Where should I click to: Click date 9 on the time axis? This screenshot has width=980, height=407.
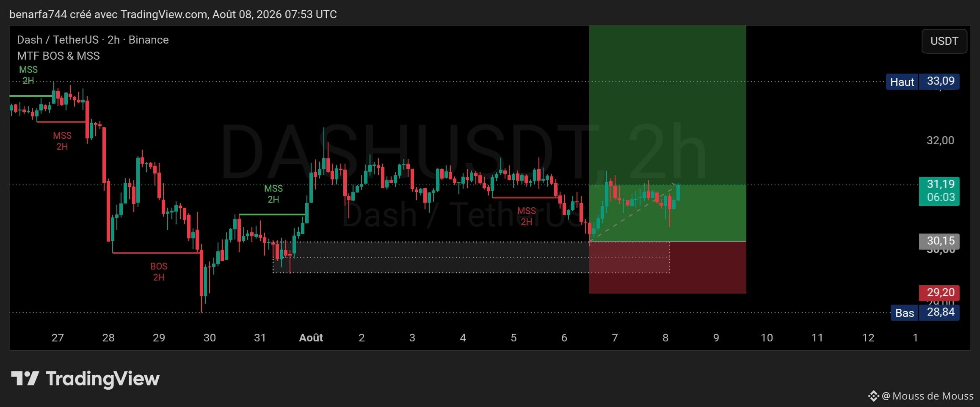click(716, 338)
